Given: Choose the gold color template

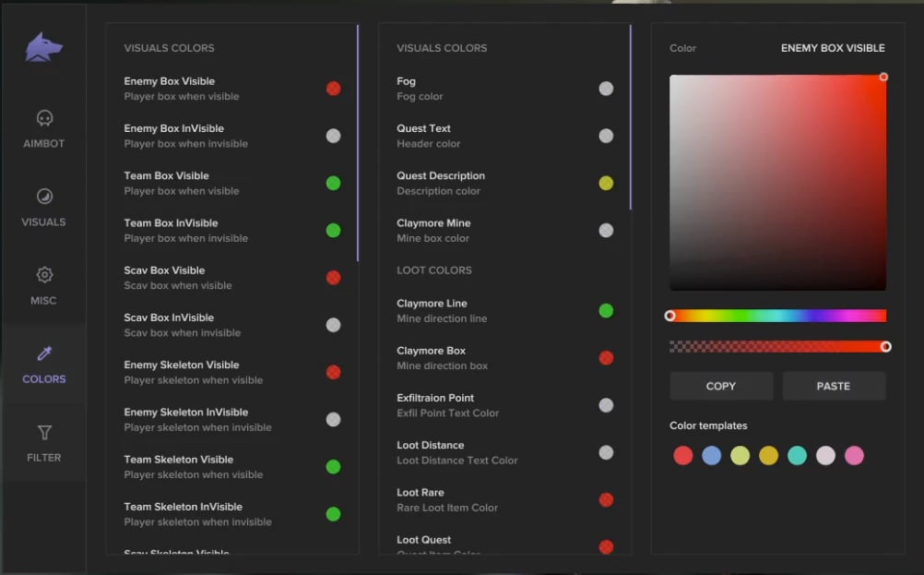Looking at the screenshot, I should tap(768, 455).
